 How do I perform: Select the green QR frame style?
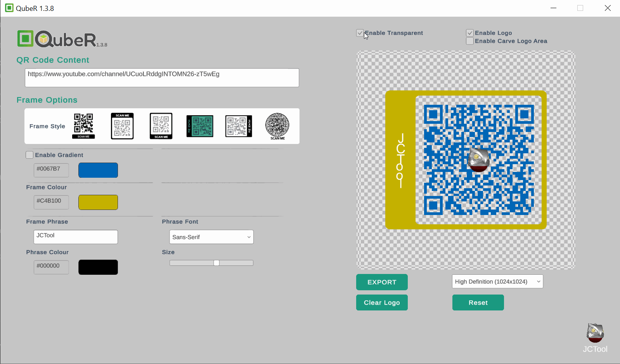click(200, 126)
